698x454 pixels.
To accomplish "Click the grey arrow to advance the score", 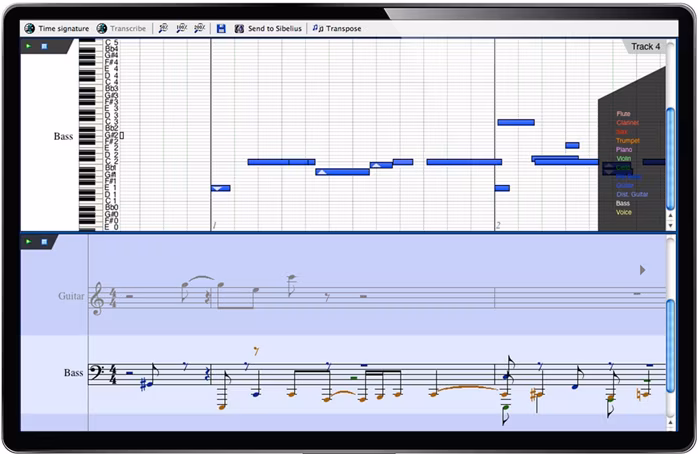I will point(642,270).
